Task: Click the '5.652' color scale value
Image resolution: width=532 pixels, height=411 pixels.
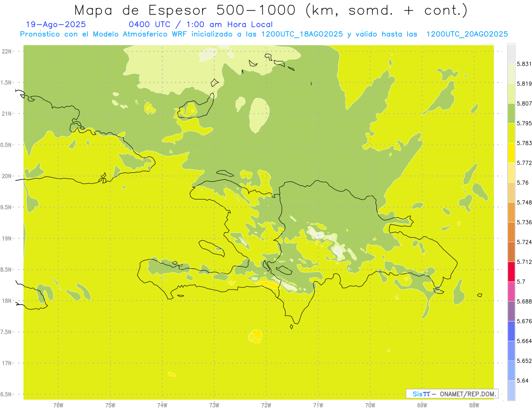Action: [524, 361]
